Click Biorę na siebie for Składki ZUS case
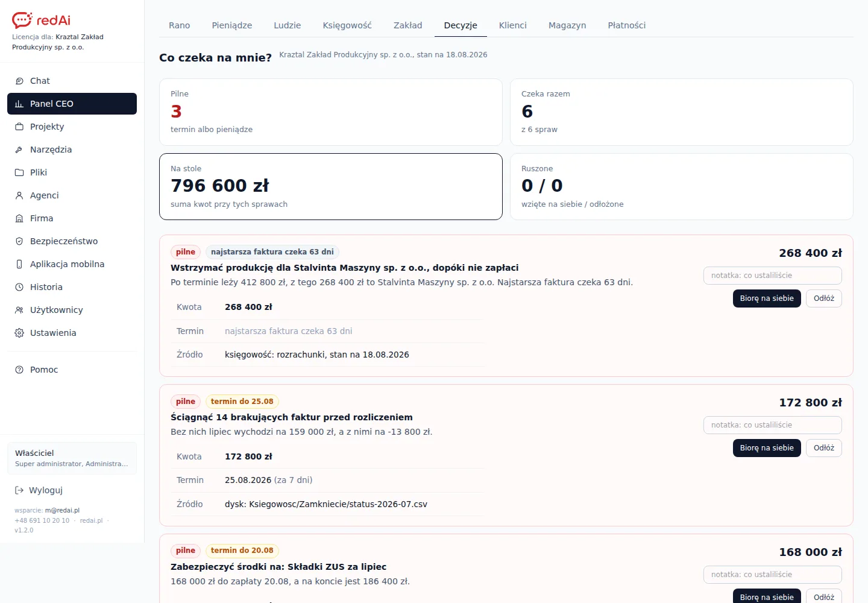This screenshot has height=603, width=868. tap(767, 596)
